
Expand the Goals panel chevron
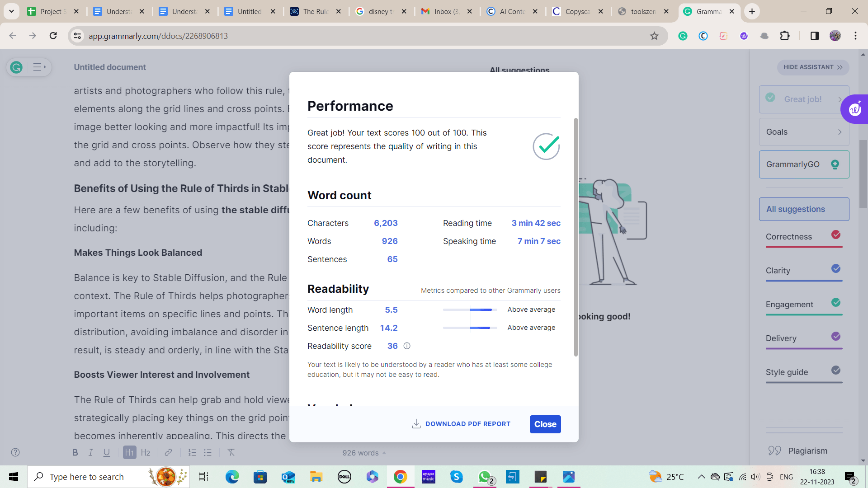840,132
